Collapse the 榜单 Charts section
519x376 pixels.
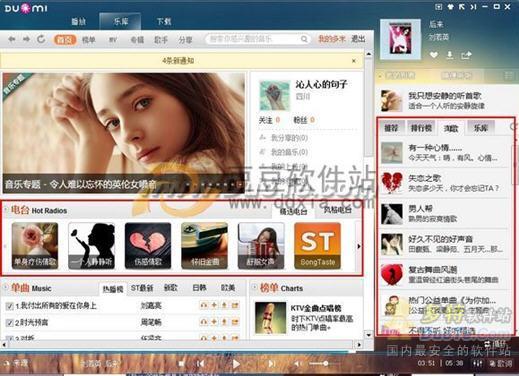[254, 287]
